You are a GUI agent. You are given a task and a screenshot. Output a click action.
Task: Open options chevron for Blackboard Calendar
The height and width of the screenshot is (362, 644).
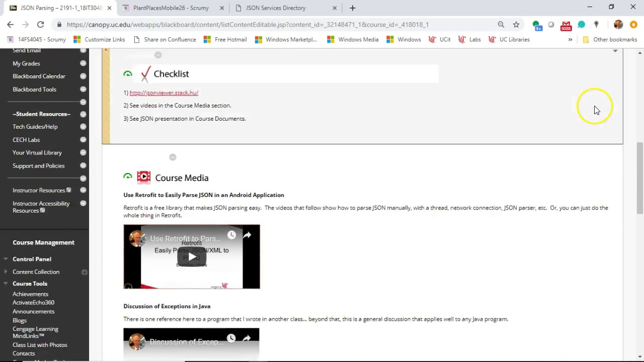tap(83, 76)
